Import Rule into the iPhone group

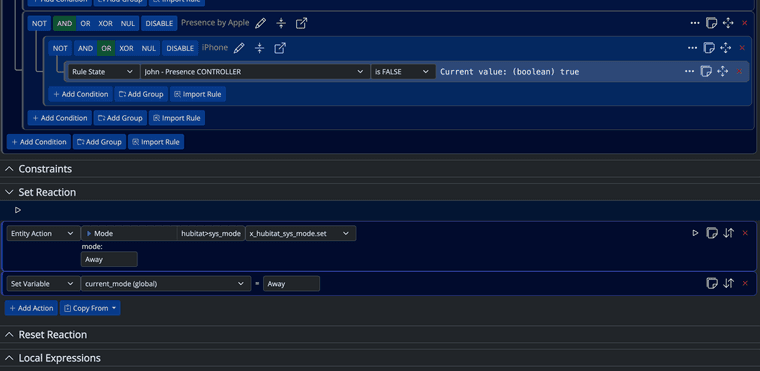pyautogui.click(x=198, y=94)
